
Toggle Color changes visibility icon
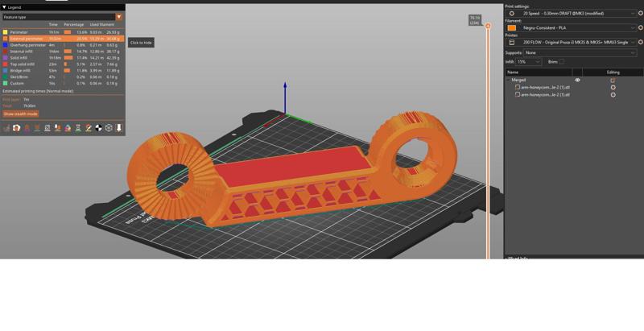(68, 128)
